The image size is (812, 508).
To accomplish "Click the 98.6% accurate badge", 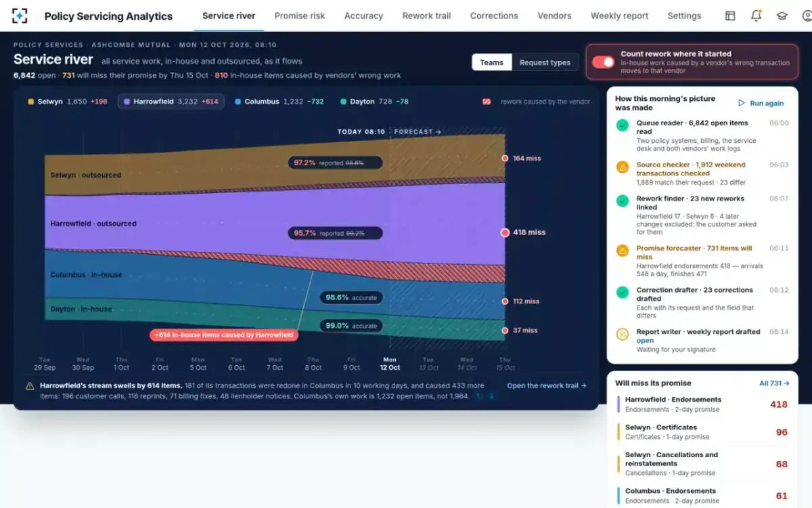I will click(x=351, y=297).
